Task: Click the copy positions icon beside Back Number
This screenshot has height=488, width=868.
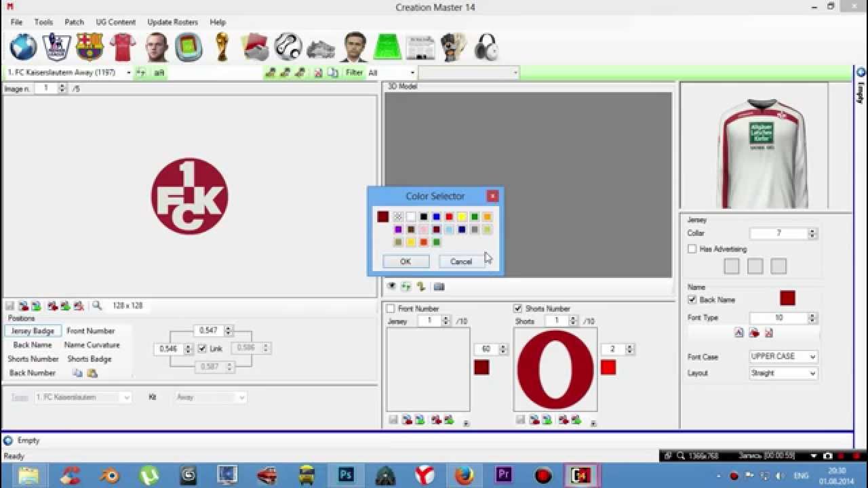Action: point(77,373)
